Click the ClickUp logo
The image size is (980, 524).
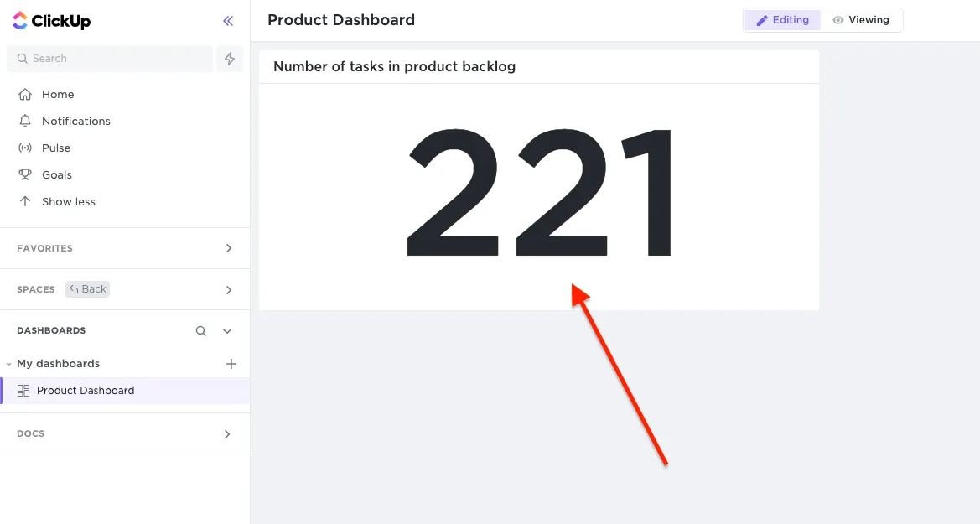(52, 21)
